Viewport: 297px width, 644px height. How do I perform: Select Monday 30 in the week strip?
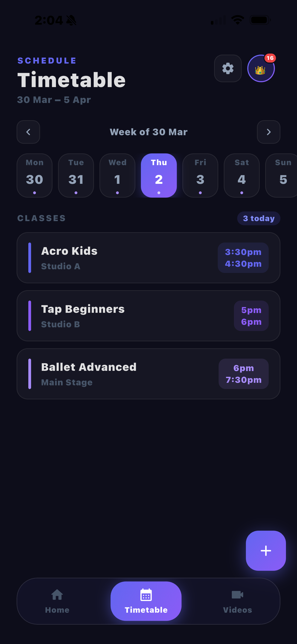pos(35,176)
